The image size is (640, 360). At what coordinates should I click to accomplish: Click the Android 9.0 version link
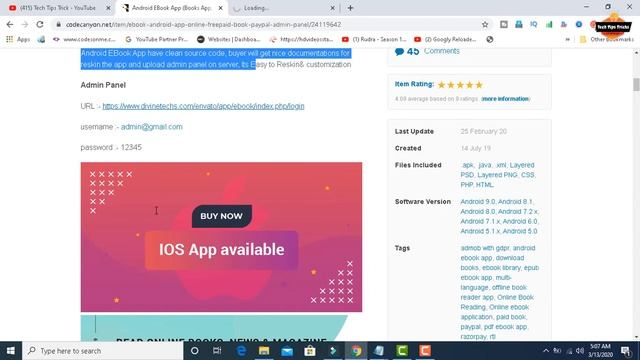click(477, 202)
